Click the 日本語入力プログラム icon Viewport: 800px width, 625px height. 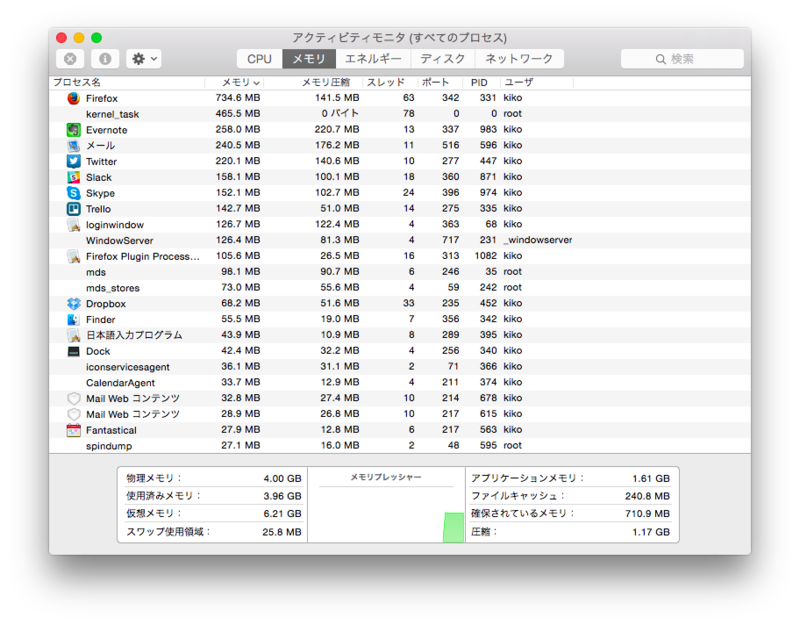[73, 335]
